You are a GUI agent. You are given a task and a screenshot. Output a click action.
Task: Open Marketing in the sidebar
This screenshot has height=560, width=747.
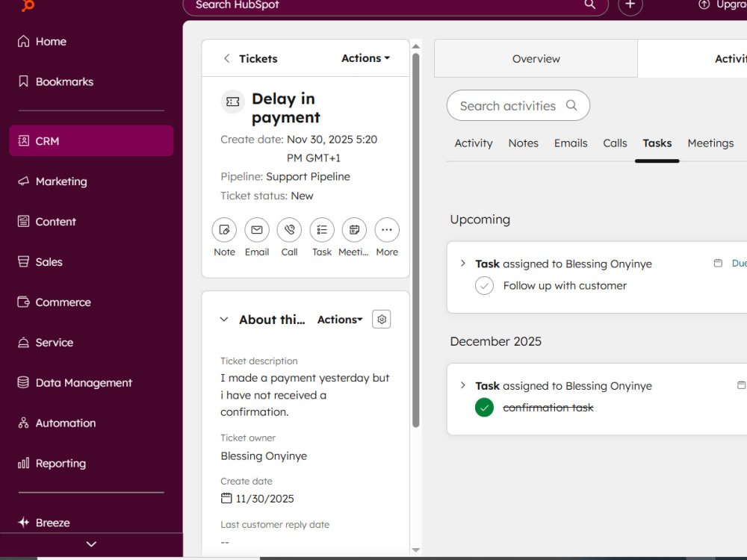52,181
